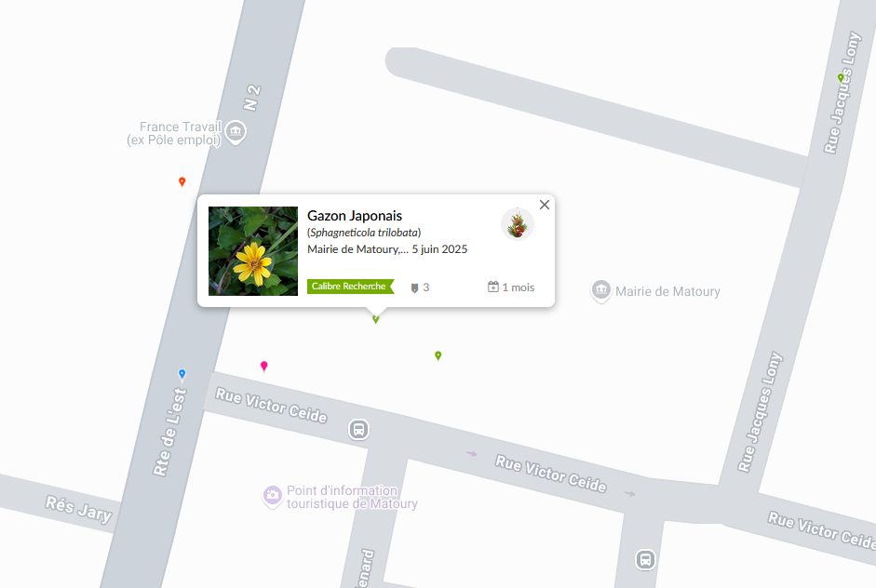Select the green map pin right of the pink pin
The height and width of the screenshot is (588, 876).
(438, 355)
